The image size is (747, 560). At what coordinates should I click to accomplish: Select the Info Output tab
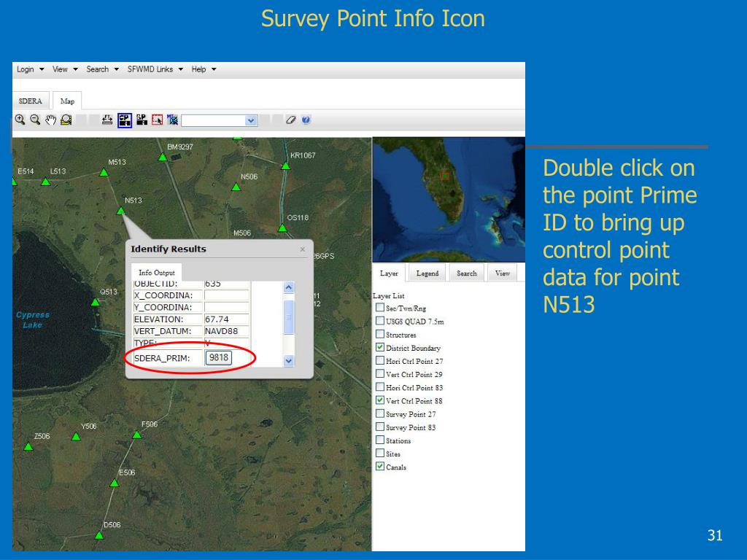157,273
